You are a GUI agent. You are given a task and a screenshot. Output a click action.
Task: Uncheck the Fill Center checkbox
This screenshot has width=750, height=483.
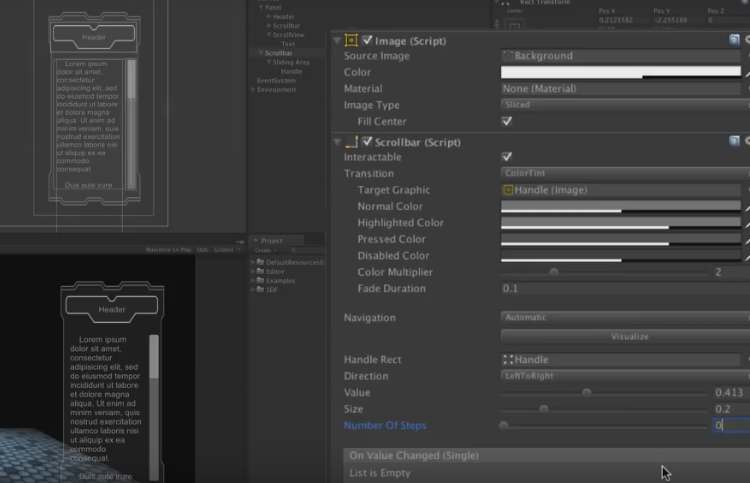click(x=507, y=121)
